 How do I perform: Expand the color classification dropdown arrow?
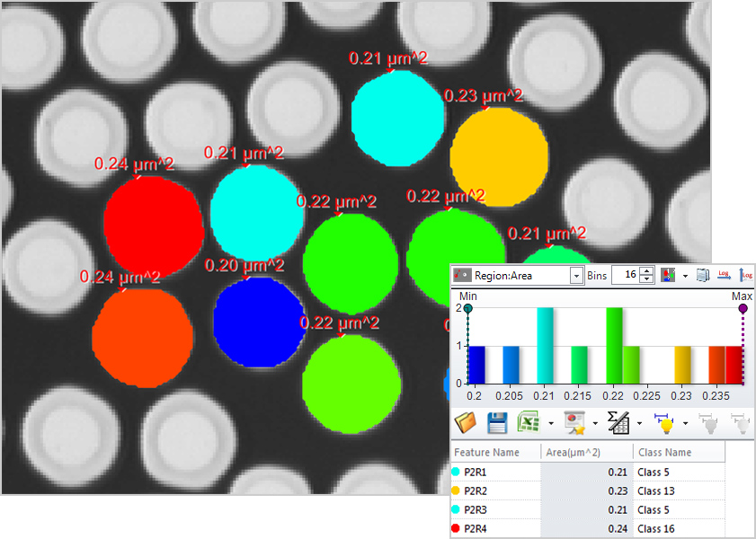pos(685,276)
